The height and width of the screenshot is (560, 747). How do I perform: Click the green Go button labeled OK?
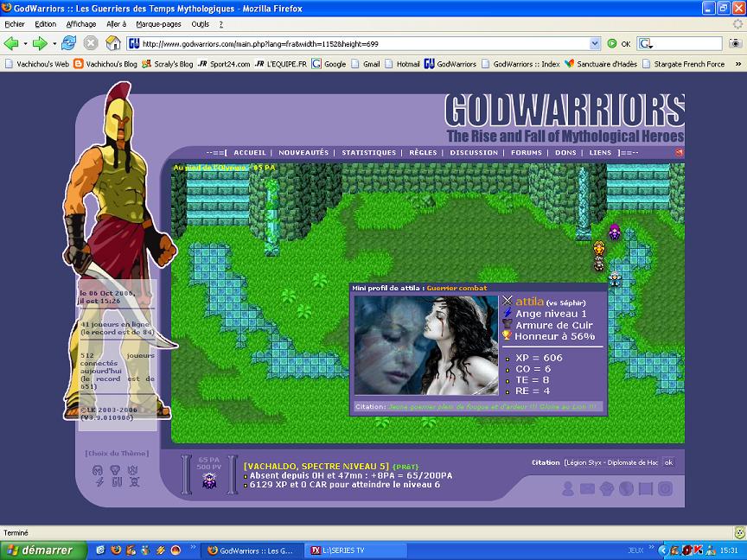tap(619, 44)
